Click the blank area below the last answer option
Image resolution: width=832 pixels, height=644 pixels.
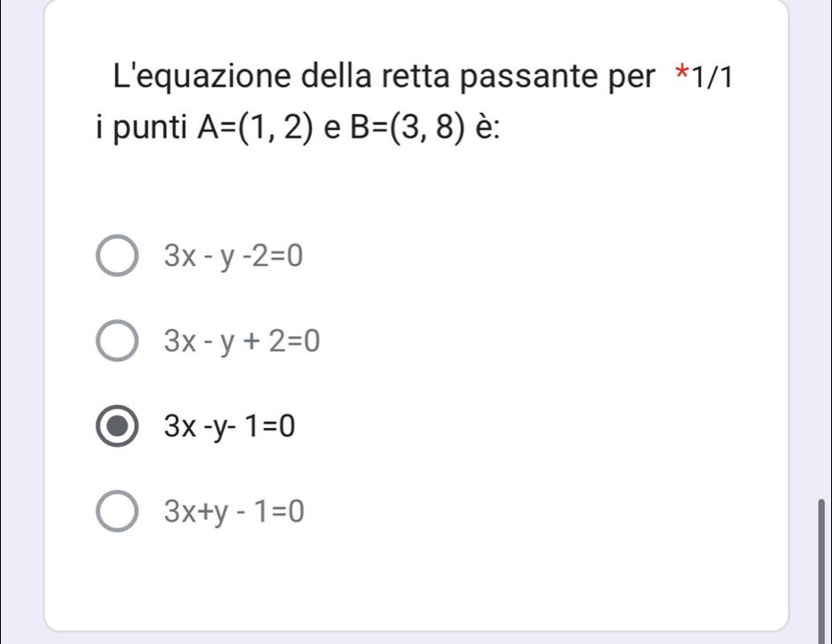point(410,580)
